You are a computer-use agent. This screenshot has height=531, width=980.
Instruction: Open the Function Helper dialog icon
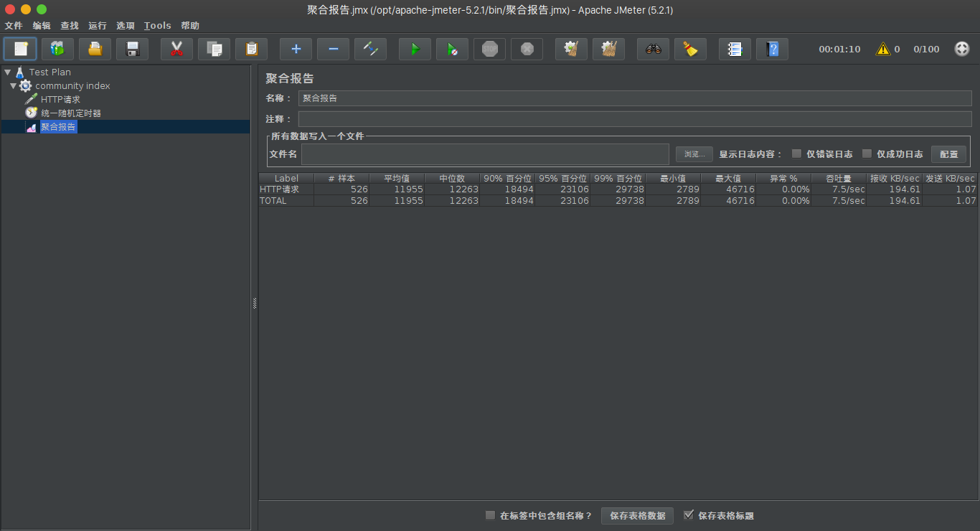pyautogui.click(x=735, y=49)
